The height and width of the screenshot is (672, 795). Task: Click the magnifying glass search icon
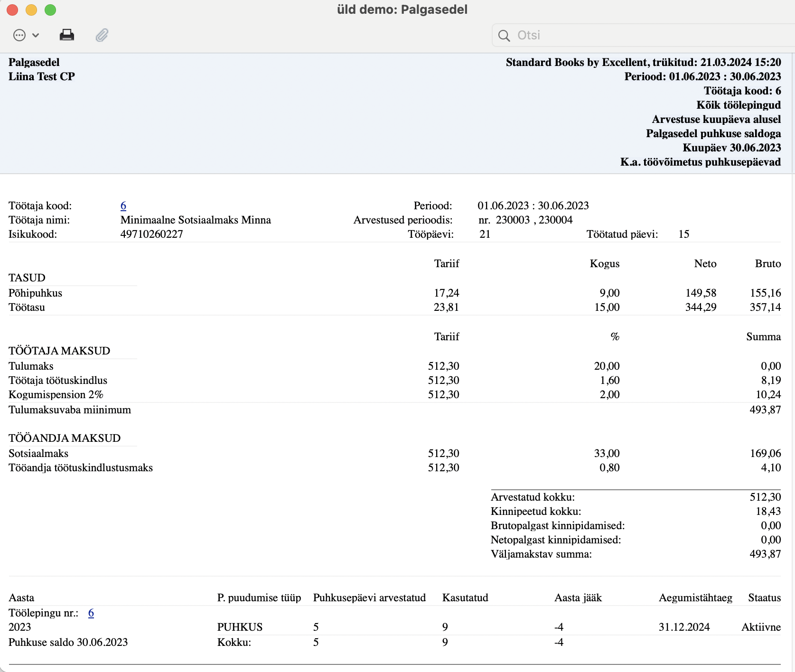point(504,36)
